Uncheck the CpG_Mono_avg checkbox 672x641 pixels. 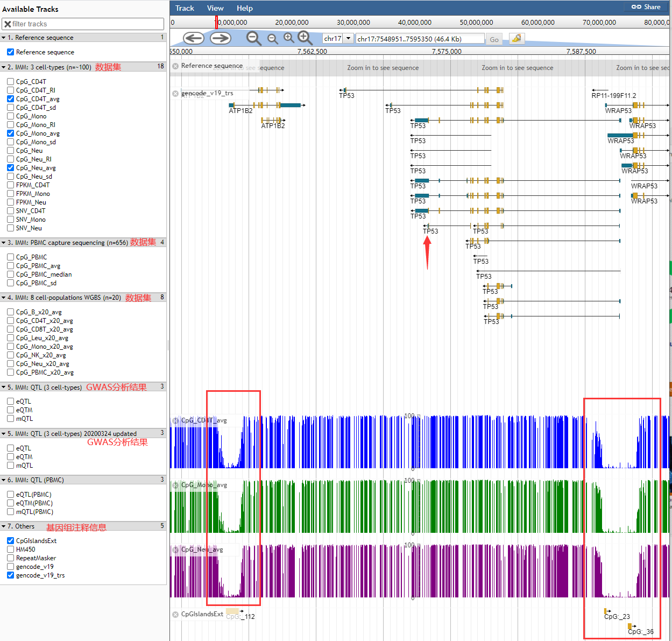click(10, 133)
